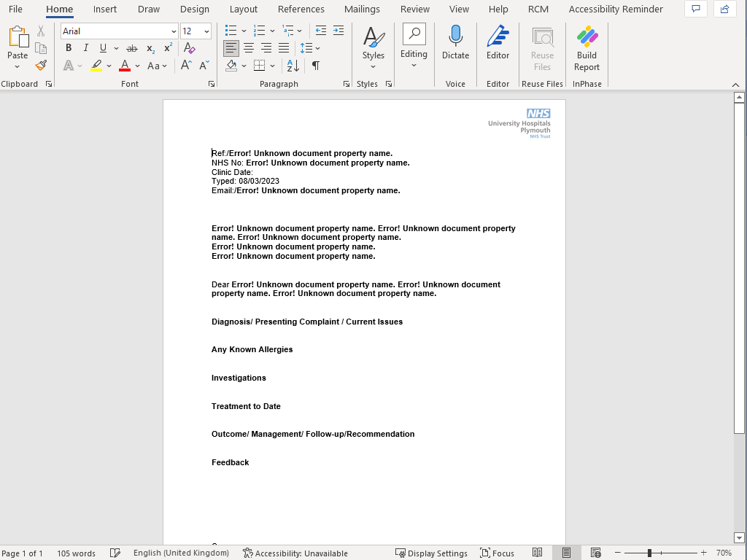Image resolution: width=747 pixels, height=560 pixels.
Task: Select the Format Painter brush
Action: click(41, 65)
